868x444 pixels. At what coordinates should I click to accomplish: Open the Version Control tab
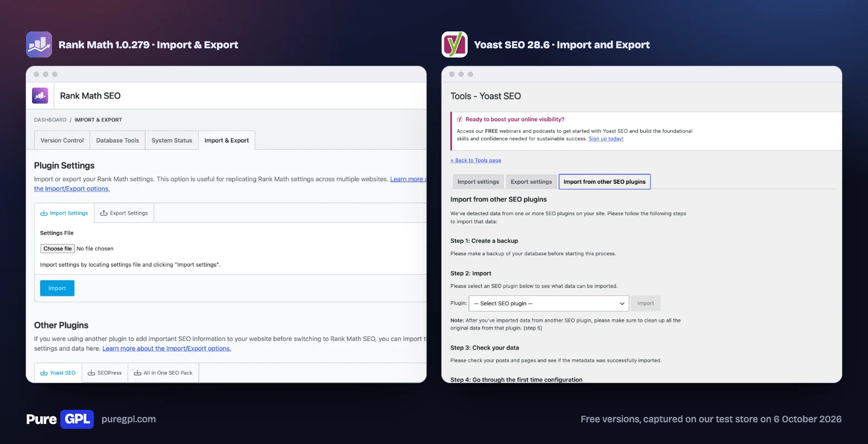(62, 140)
